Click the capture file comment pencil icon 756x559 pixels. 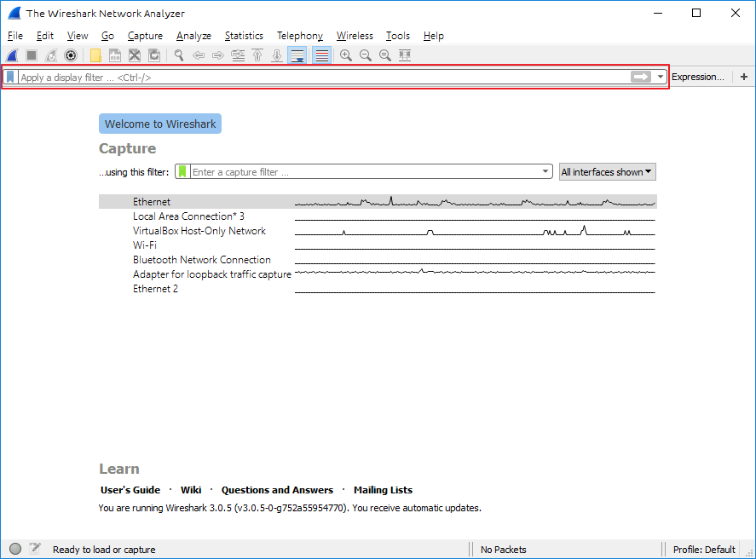point(35,549)
